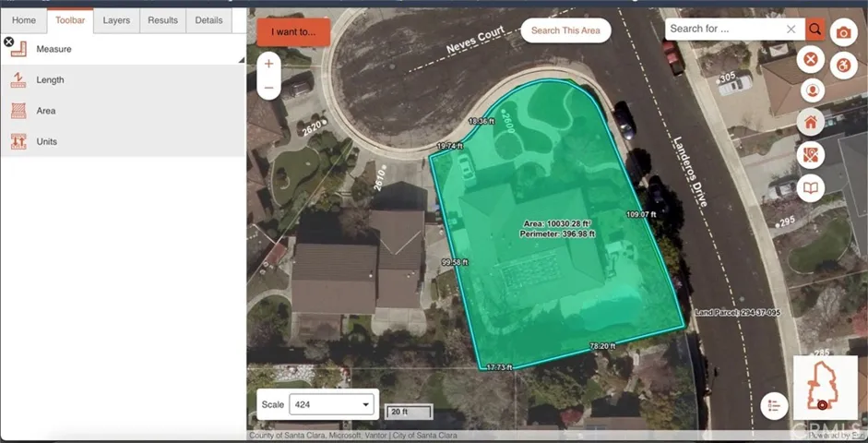The height and width of the screenshot is (443, 868).
Task: Open the legend list icon
Action: tap(774, 406)
